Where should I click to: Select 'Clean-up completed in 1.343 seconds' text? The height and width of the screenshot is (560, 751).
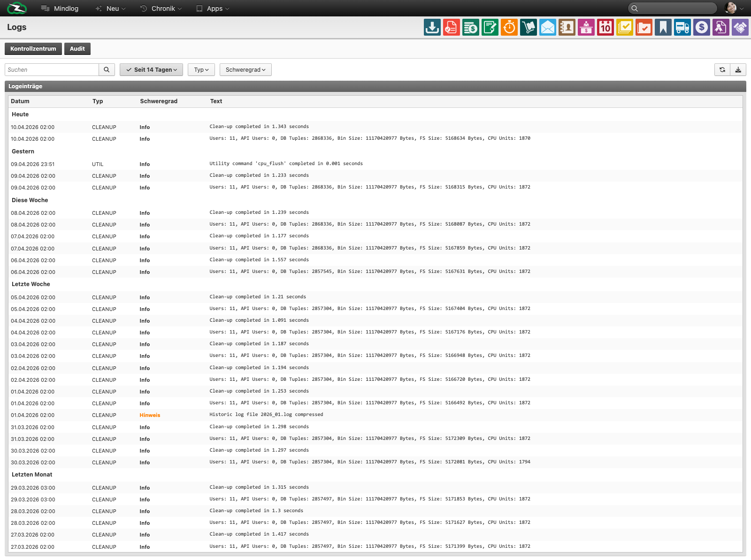(259, 127)
